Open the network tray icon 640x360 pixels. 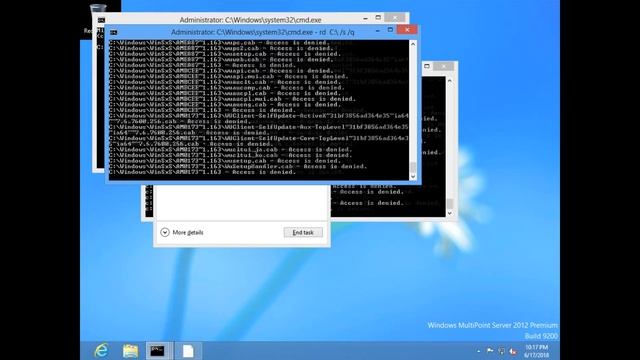pos(502,351)
